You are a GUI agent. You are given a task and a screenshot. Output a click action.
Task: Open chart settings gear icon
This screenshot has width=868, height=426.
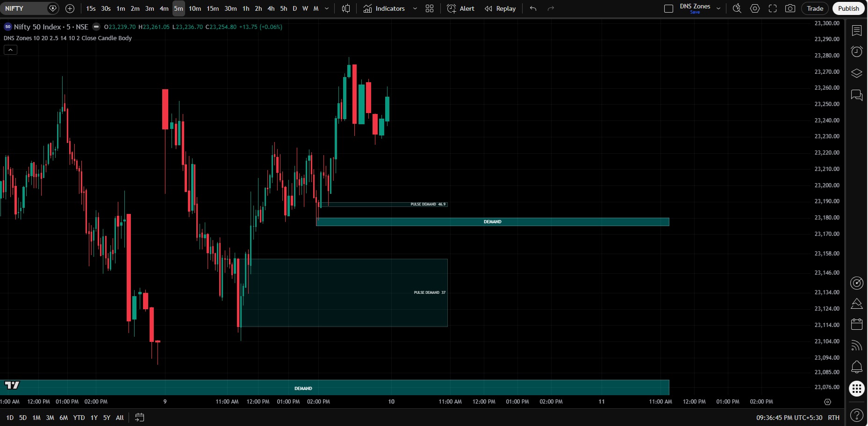(755, 8)
